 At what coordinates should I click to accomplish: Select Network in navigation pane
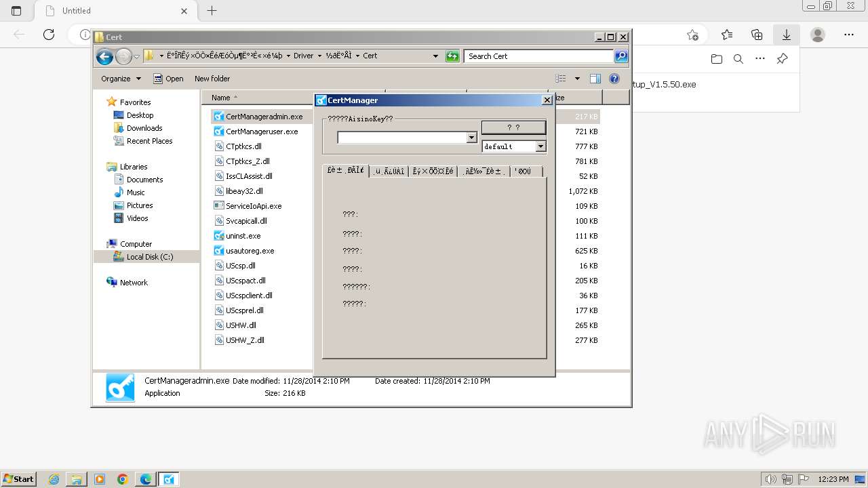point(134,283)
